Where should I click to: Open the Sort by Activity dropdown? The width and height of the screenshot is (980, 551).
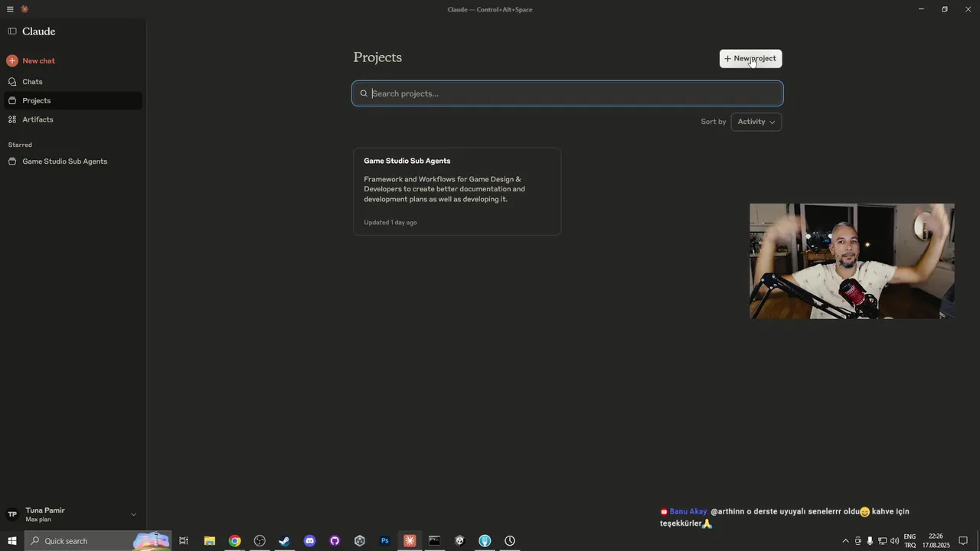coord(756,122)
